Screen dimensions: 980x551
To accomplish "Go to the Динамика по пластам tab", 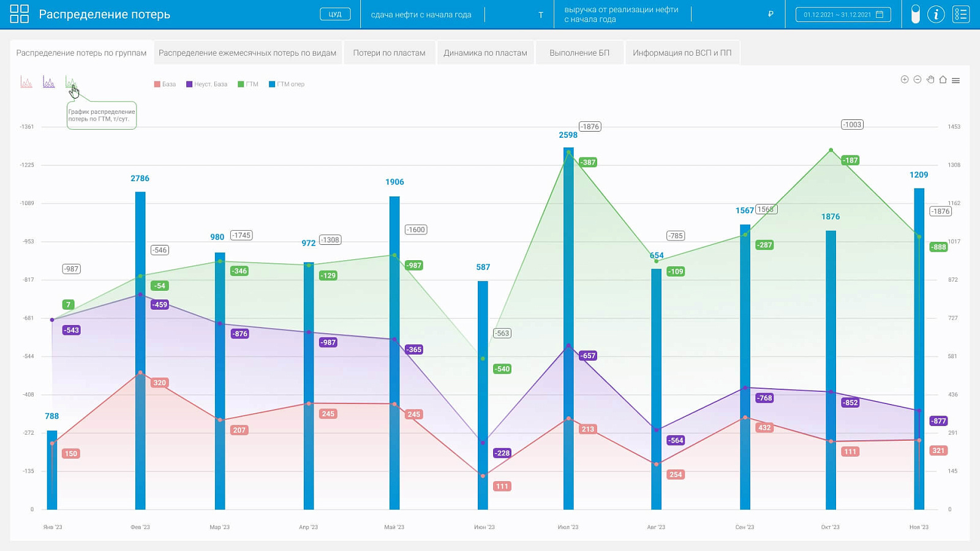I will coord(486,53).
